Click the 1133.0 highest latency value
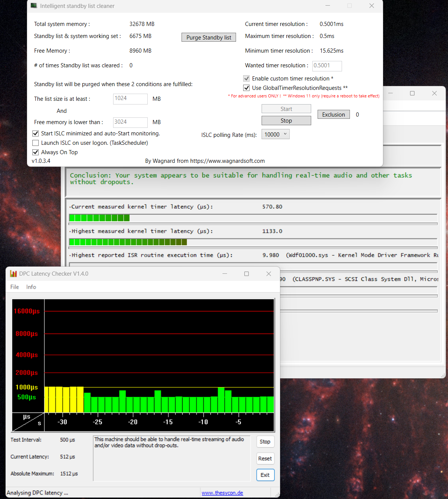448x499 pixels. [x=272, y=231]
